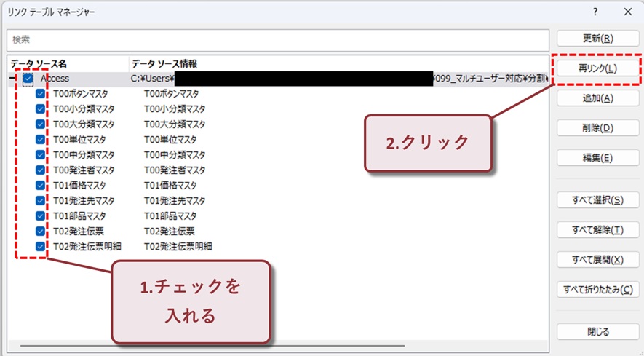Click the すべて選択(S) button
The width and height of the screenshot is (644, 356).
click(597, 200)
